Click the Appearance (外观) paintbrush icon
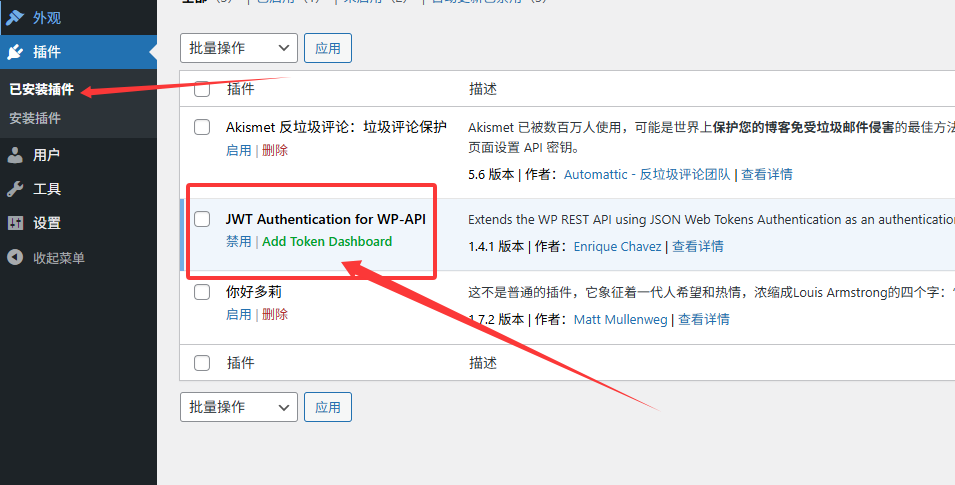The height and width of the screenshot is (485, 955). coord(15,17)
